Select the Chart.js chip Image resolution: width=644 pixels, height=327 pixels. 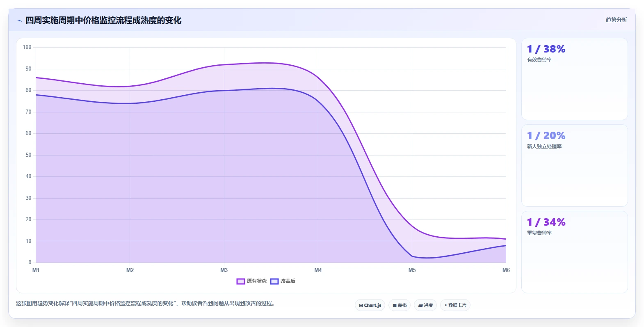coord(370,305)
